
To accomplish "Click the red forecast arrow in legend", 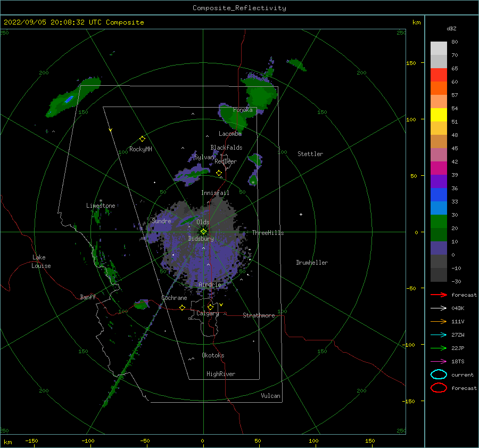I will pyautogui.click(x=439, y=295).
